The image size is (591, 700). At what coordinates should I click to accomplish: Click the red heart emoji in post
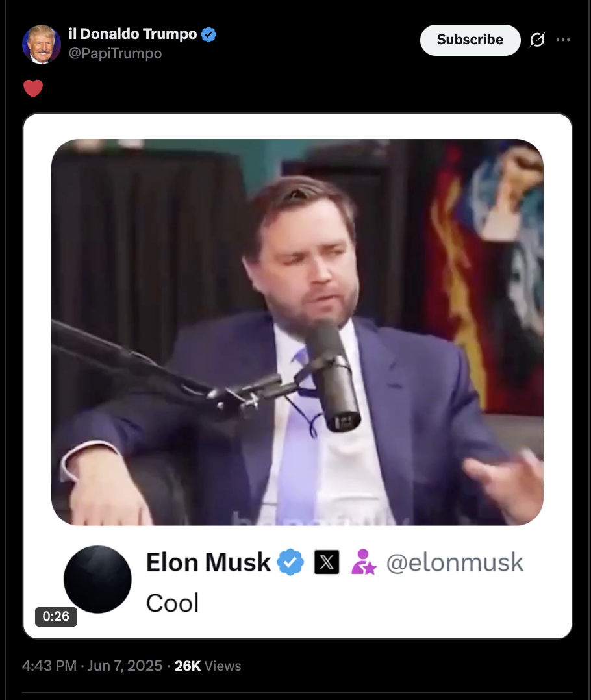[33, 88]
